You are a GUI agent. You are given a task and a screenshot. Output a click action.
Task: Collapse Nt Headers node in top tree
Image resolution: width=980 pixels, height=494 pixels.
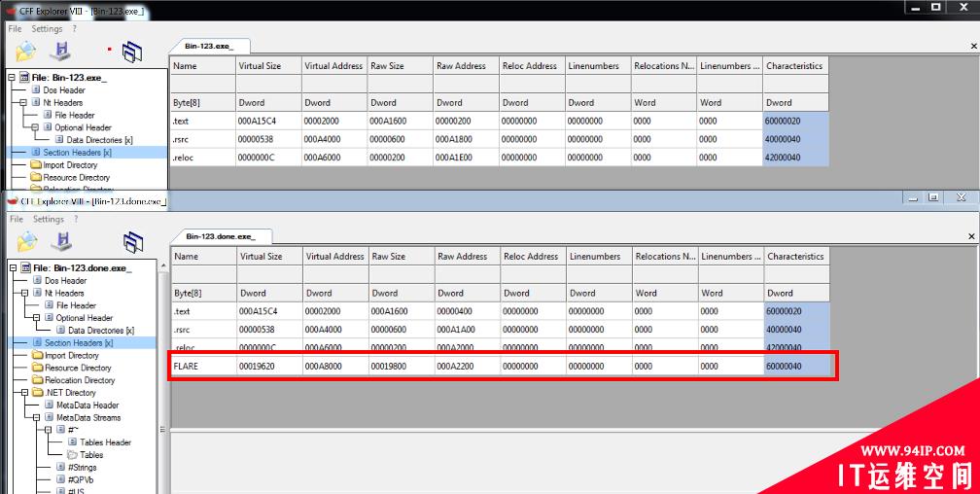click(23, 102)
